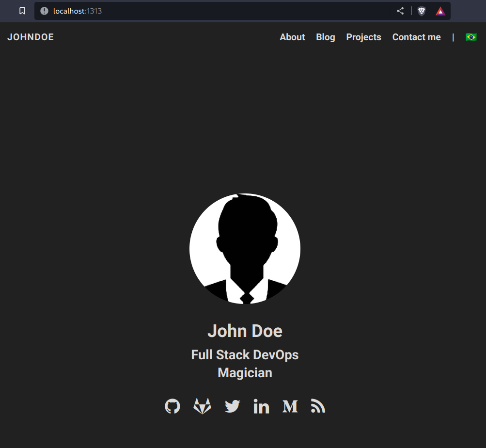Open the Brave Rewards triangle icon
Screen dimensions: 486x448
[x=440, y=11]
